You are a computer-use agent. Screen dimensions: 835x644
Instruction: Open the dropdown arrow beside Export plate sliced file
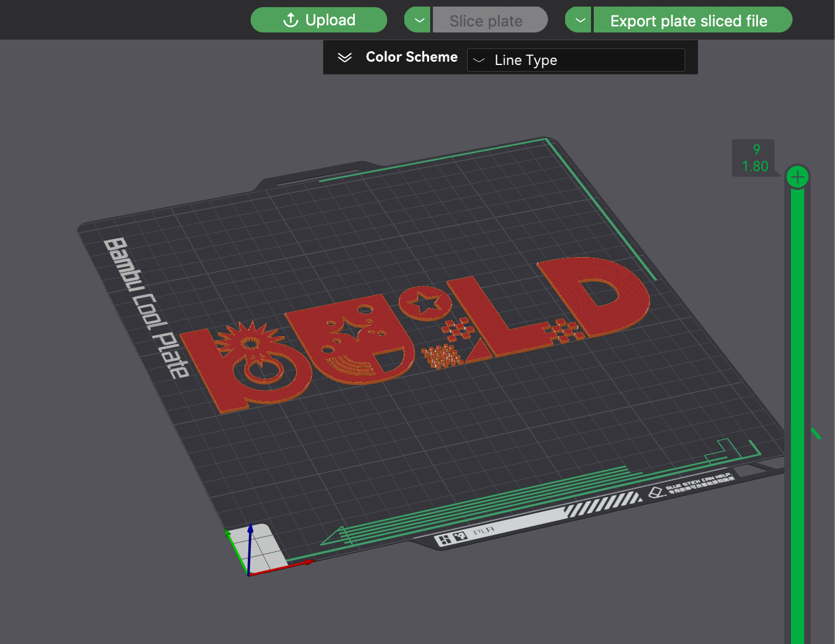pos(579,20)
